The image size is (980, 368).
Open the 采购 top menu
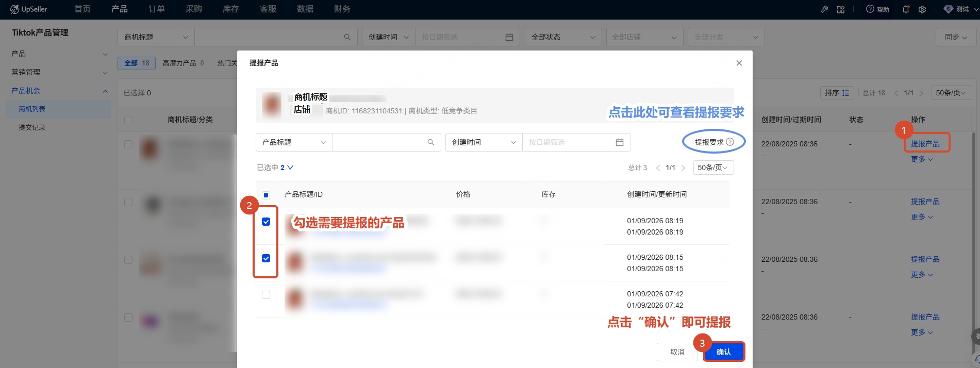194,9
